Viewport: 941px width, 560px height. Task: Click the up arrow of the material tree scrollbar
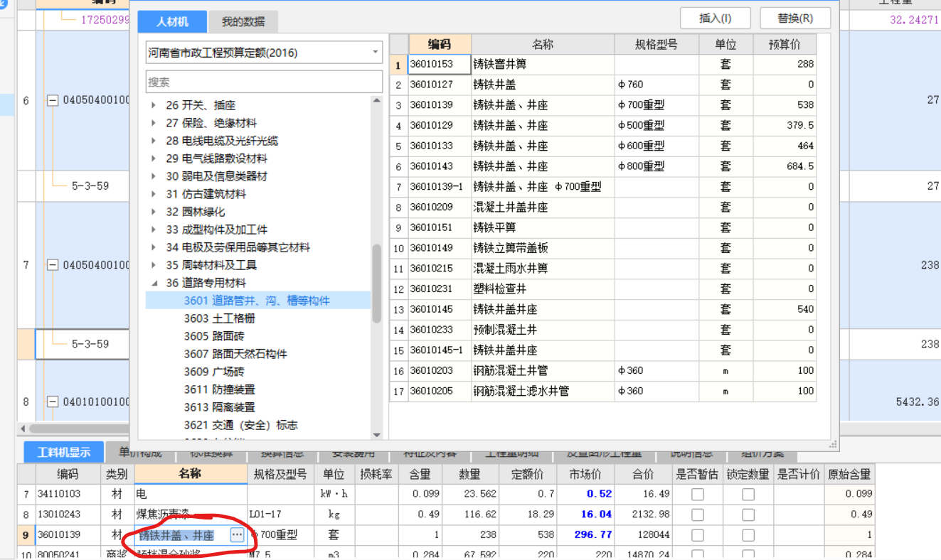377,102
